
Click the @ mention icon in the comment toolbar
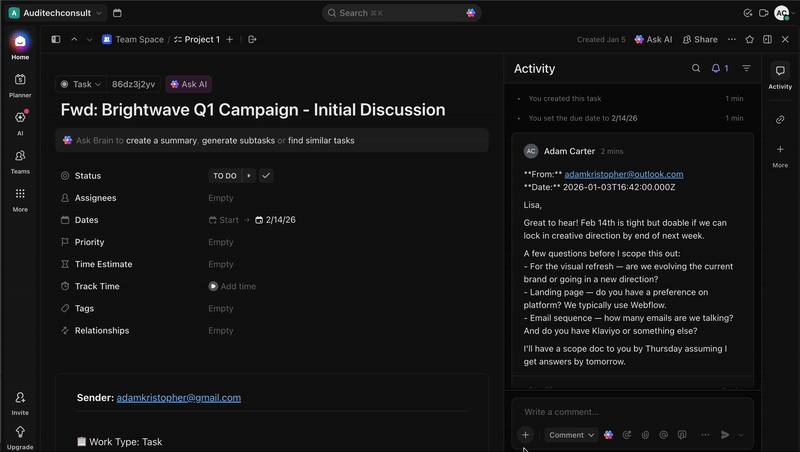coord(663,435)
